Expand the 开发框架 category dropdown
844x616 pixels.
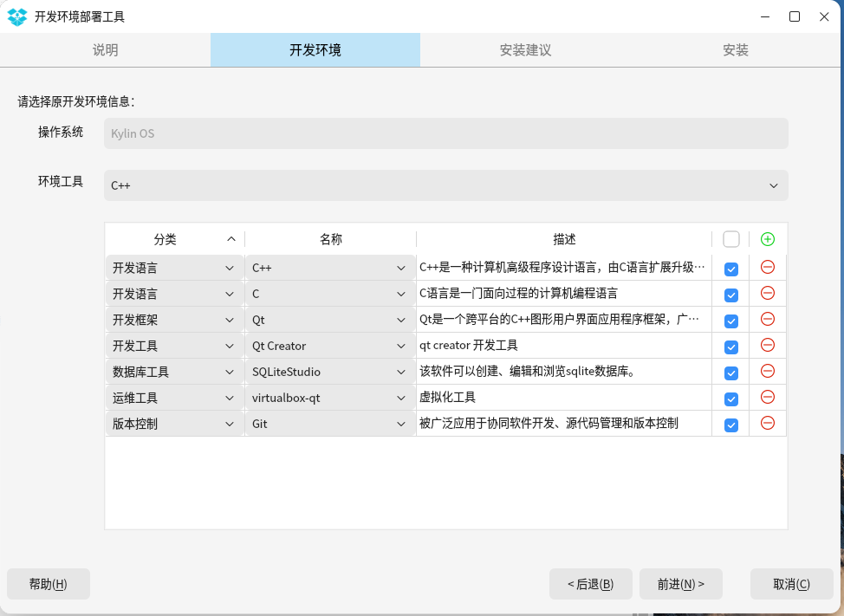point(174,320)
